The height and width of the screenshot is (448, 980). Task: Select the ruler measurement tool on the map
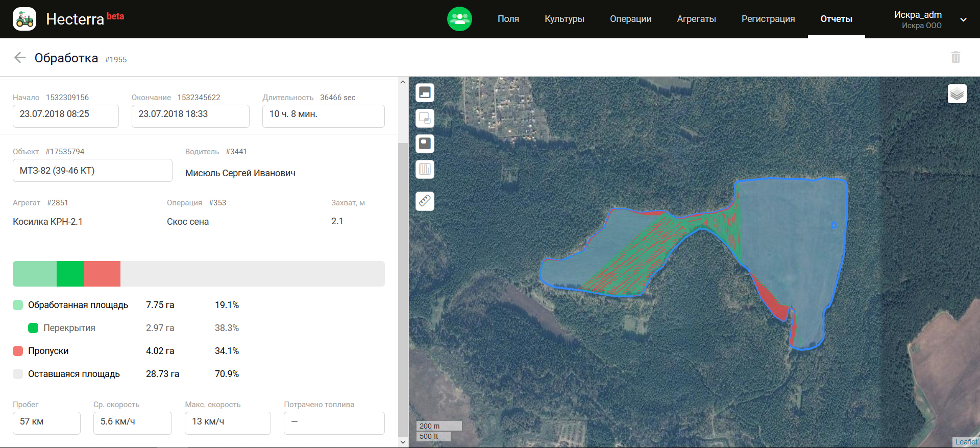click(x=425, y=201)
